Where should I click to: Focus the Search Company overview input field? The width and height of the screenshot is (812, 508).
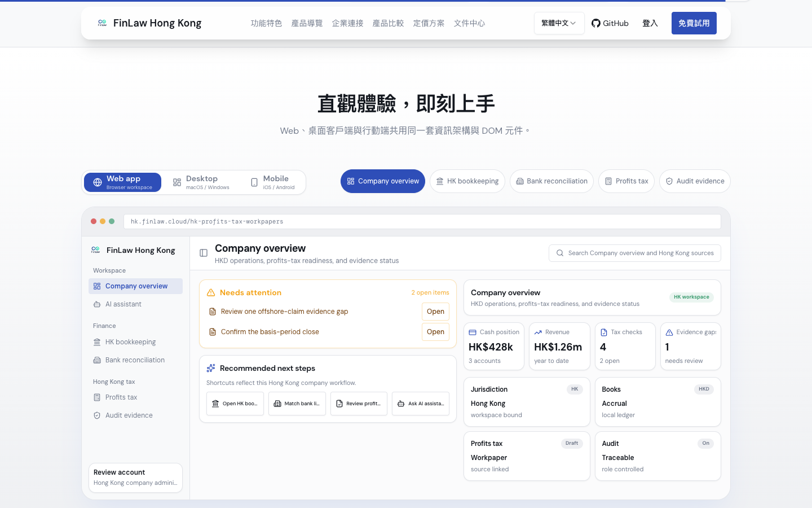[x=635, y=253]
